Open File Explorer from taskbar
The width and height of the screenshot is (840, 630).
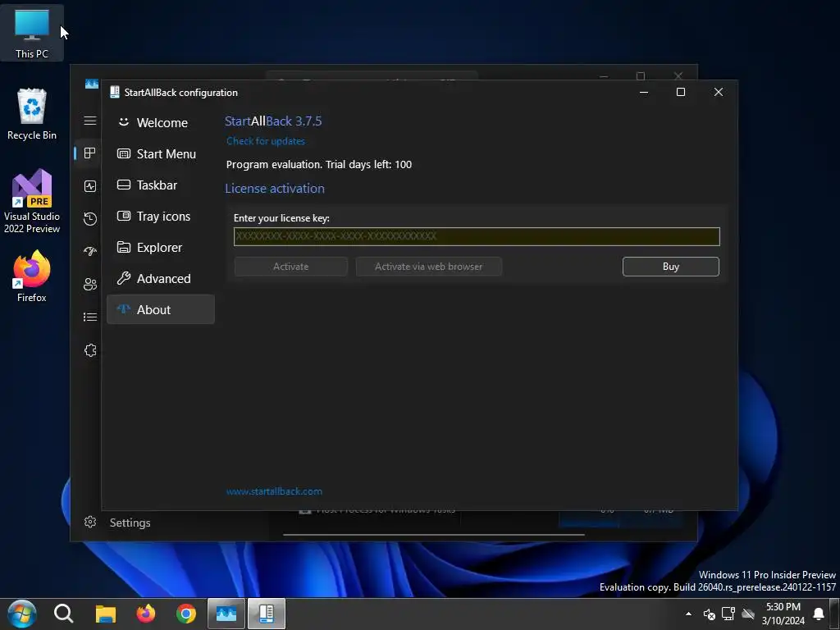106,614
